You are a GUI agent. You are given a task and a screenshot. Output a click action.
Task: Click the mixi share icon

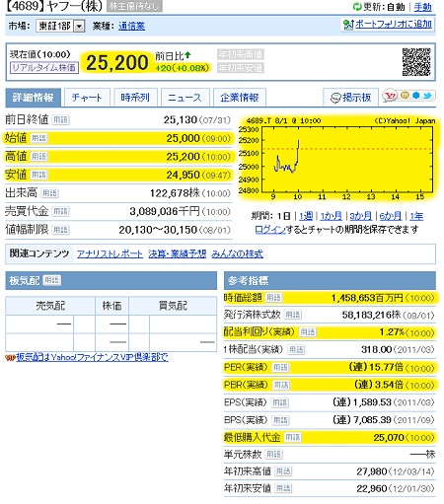pyautogui.click(x=406, y=96)
